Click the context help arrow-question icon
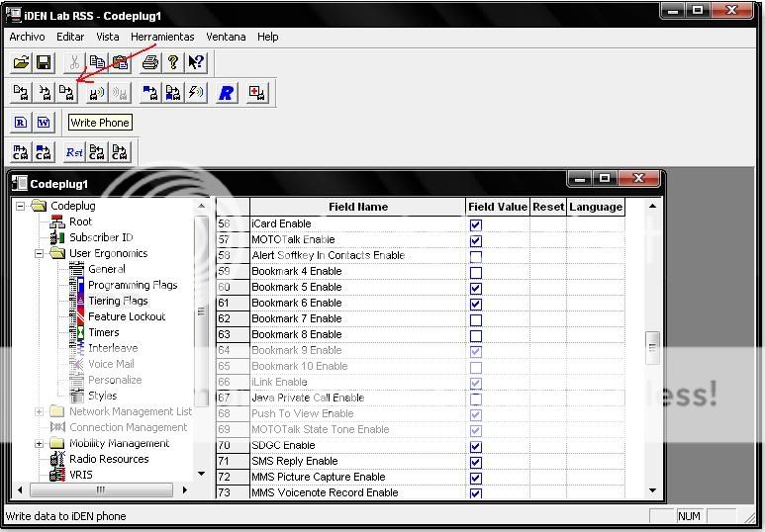 coord(195,62)
